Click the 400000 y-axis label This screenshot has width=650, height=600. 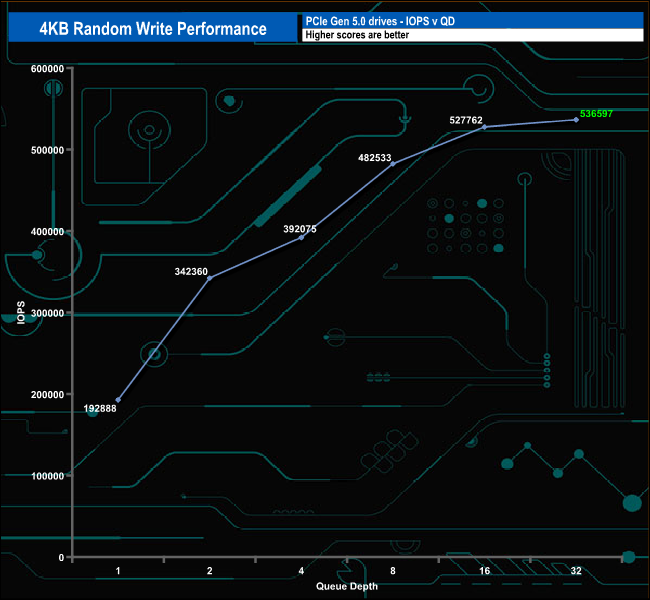pos(47,232)
